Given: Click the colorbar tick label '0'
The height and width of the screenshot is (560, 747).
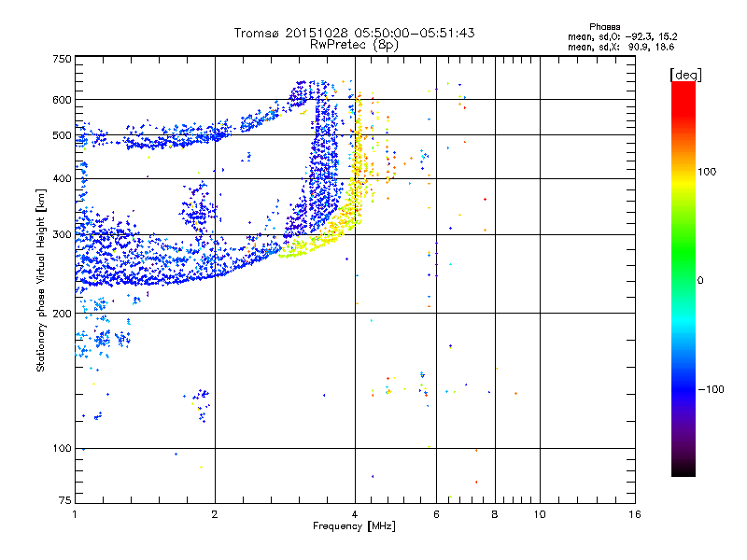Looking at the screenshot, I should click(700, 281).
